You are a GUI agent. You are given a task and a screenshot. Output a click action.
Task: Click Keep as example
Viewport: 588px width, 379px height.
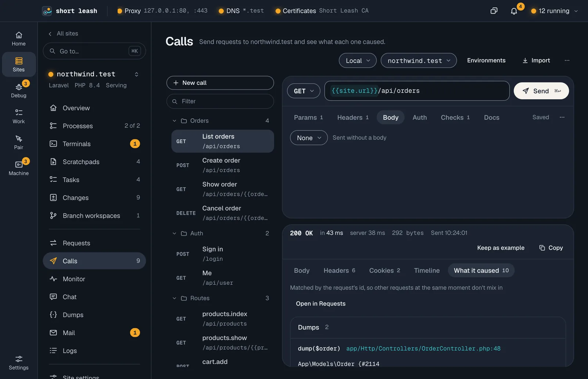(501, 248)
